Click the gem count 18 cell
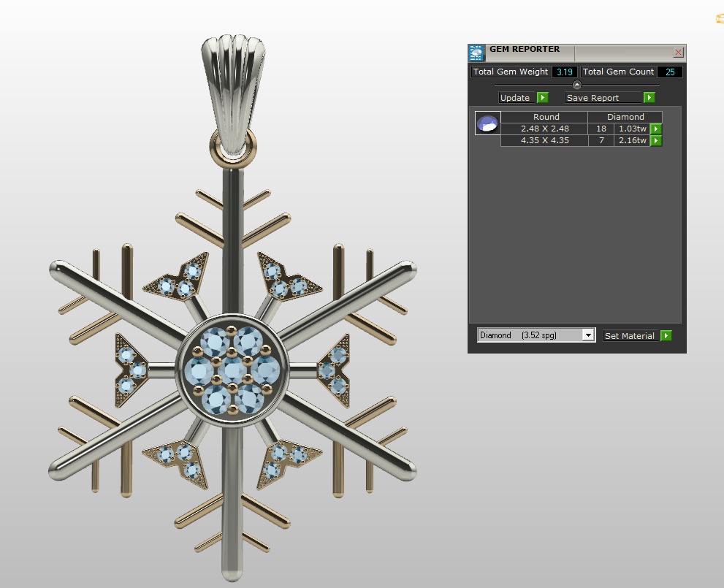The image size is (724, 588). [x=601, y=129]
